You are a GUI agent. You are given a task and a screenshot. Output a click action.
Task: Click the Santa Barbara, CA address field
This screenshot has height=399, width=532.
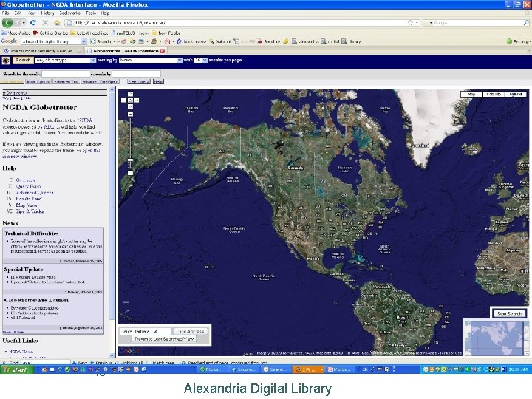[146, 332]
